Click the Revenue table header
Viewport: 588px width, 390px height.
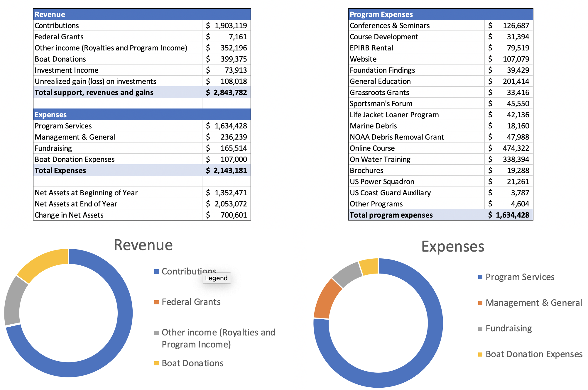pyautogui.click(x=142, y=14)
